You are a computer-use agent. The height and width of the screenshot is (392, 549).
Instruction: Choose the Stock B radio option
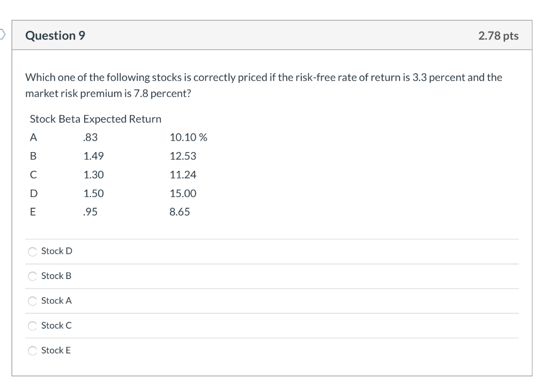[x=33, y=276]
